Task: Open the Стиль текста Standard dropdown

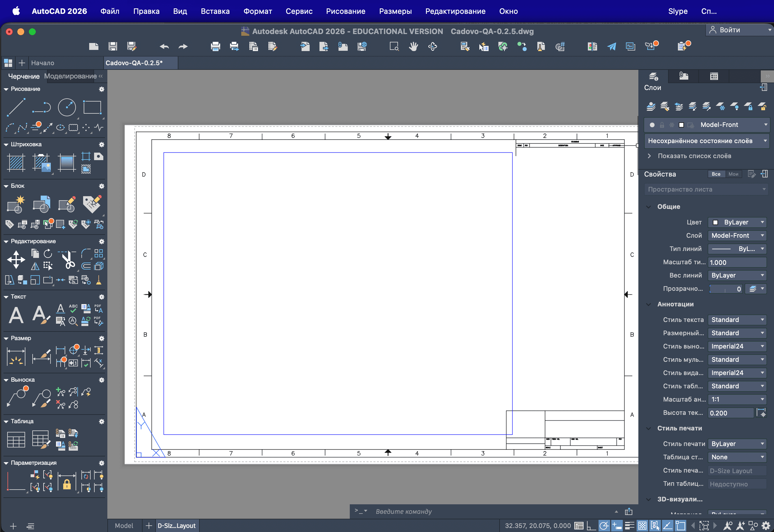Action: (x=737, y=320)
